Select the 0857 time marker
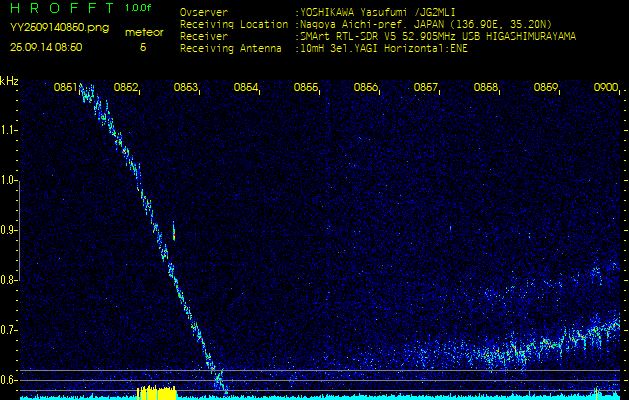Image resolution: width=629 pixels, height=400 pixels. [x=426, y=88]
